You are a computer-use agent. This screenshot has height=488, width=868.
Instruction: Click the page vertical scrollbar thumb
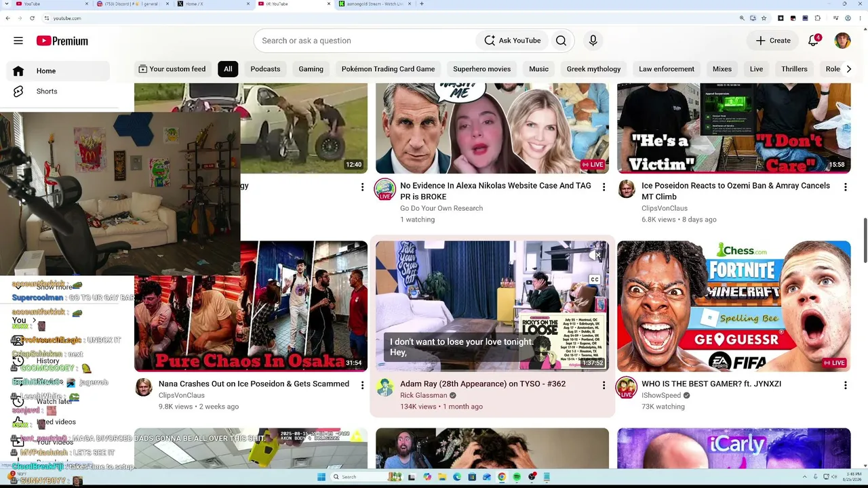(x=865, y=241)
